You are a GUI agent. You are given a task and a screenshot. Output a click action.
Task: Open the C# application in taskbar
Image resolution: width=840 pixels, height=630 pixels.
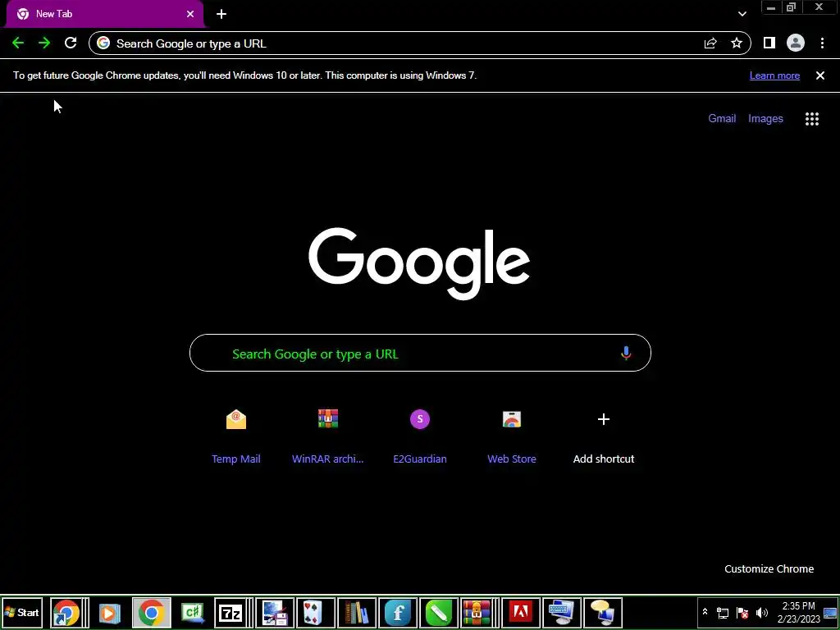point(193,612)
